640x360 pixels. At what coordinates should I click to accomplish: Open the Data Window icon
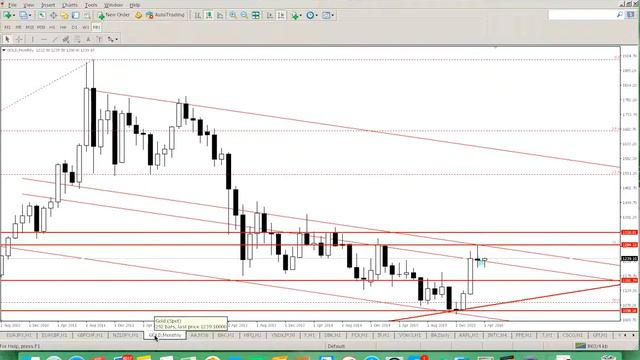[53, 15]
